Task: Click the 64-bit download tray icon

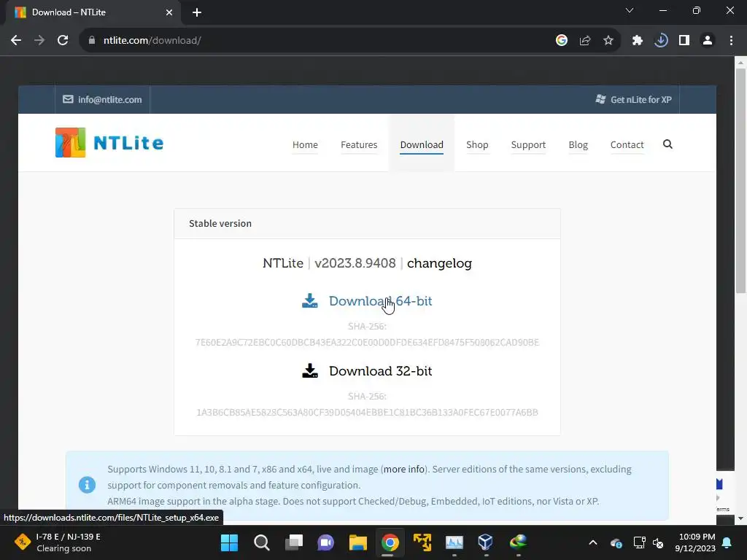Action: (x=309, y=301)
